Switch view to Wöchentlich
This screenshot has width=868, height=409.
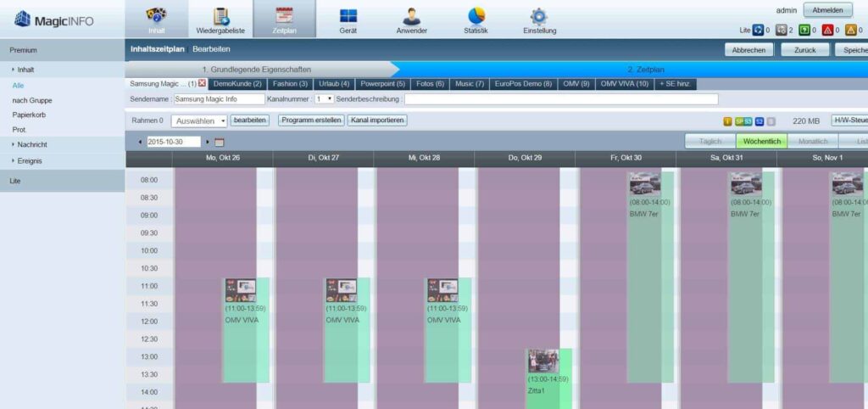coord(762,142)
